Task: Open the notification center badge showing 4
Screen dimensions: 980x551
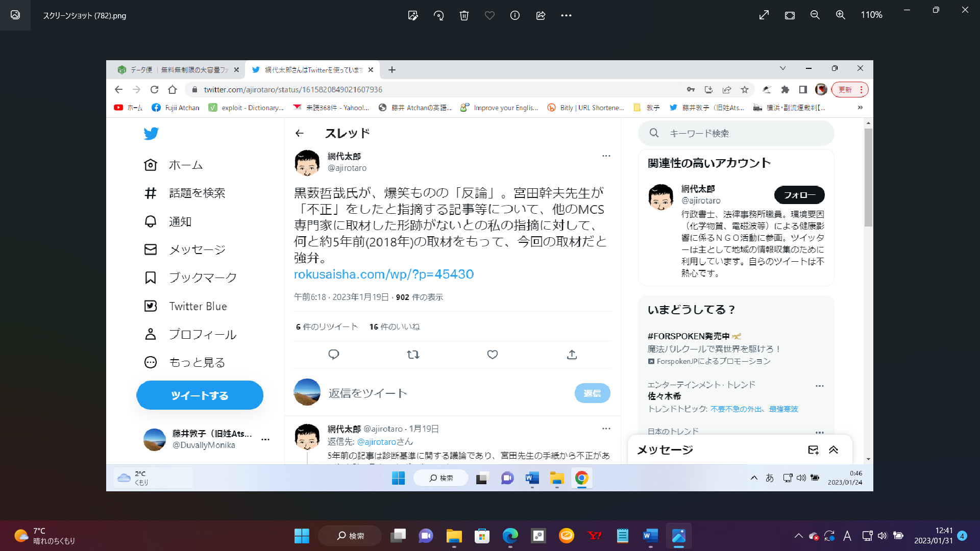Action: [962, 536]
